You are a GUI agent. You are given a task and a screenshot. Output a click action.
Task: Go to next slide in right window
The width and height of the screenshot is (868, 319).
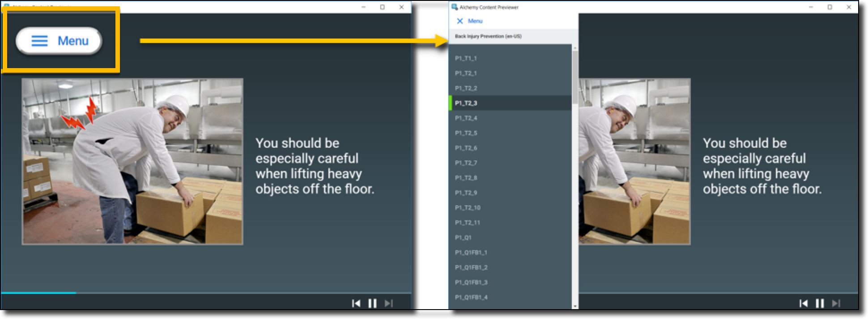pos(836,303)
